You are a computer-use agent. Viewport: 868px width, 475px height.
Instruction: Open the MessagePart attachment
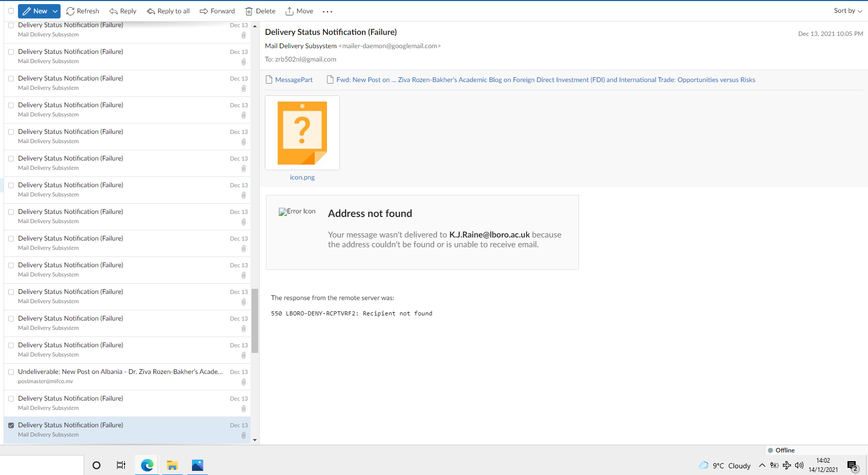pyautogui.click(x=289, y=80)
